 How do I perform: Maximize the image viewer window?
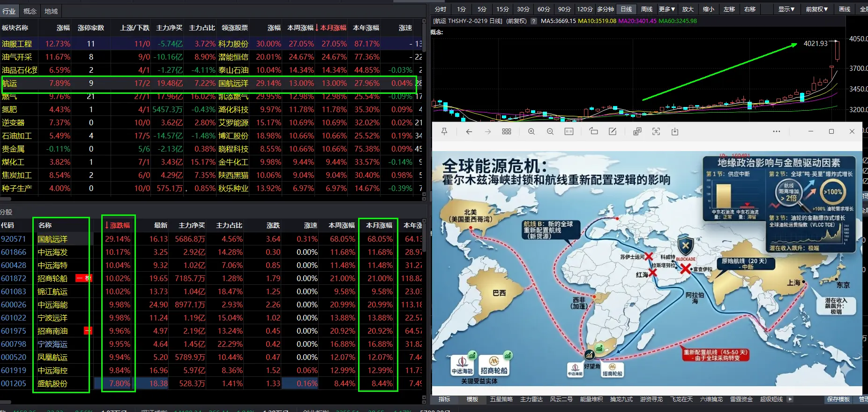[831, 132]
